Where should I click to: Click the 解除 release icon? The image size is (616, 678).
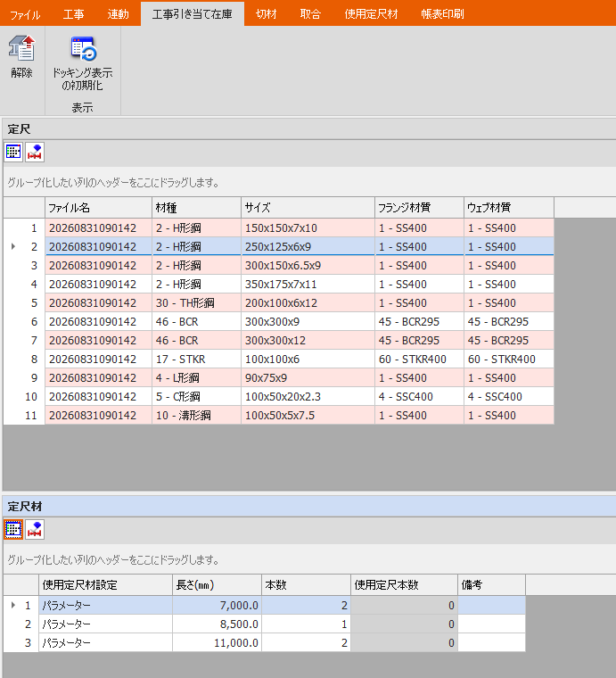pyautogui.click(x=21, y=48)
